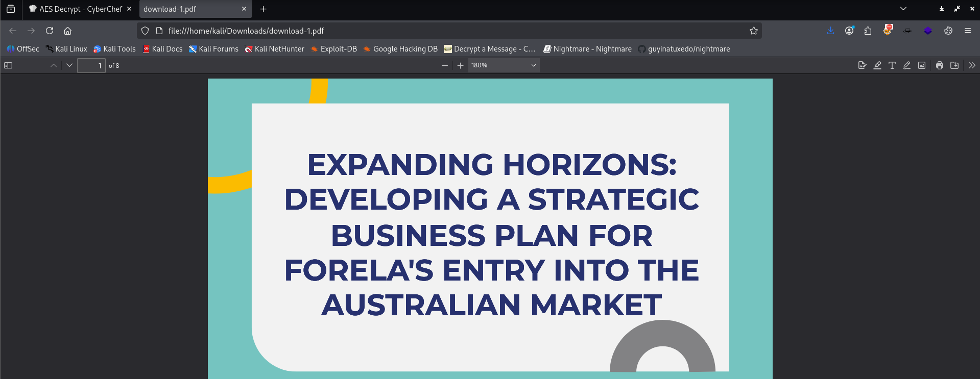Activate the Add Text annotation tool
The image size is (980, 379).
point(892,65)
